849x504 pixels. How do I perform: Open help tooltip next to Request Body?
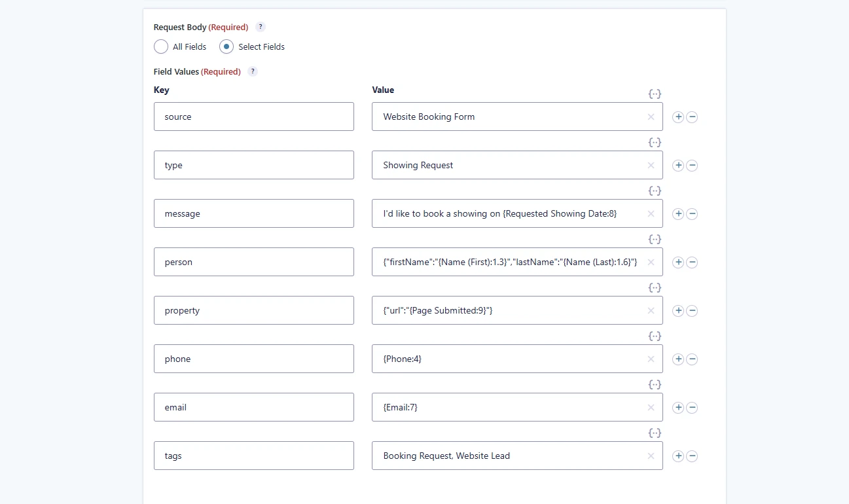(x=261, y=27)
